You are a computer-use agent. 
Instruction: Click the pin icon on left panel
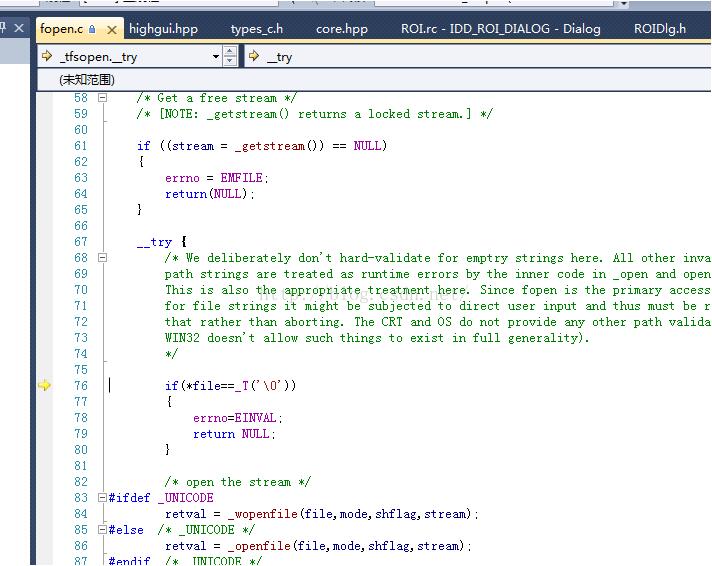4,28
